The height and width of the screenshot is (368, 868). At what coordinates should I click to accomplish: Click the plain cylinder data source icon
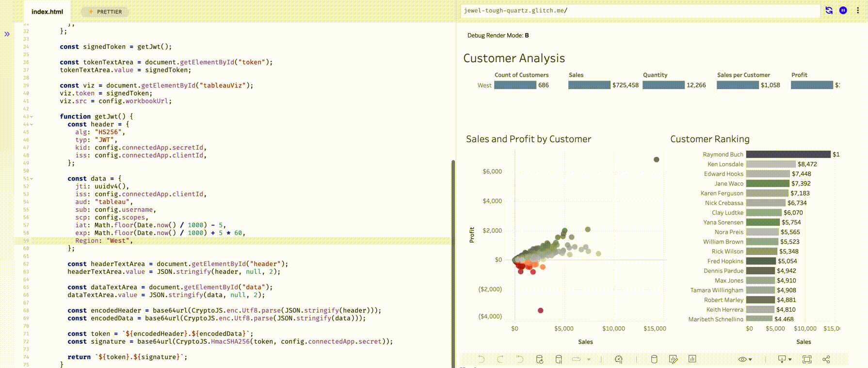[x=654, y=359]
